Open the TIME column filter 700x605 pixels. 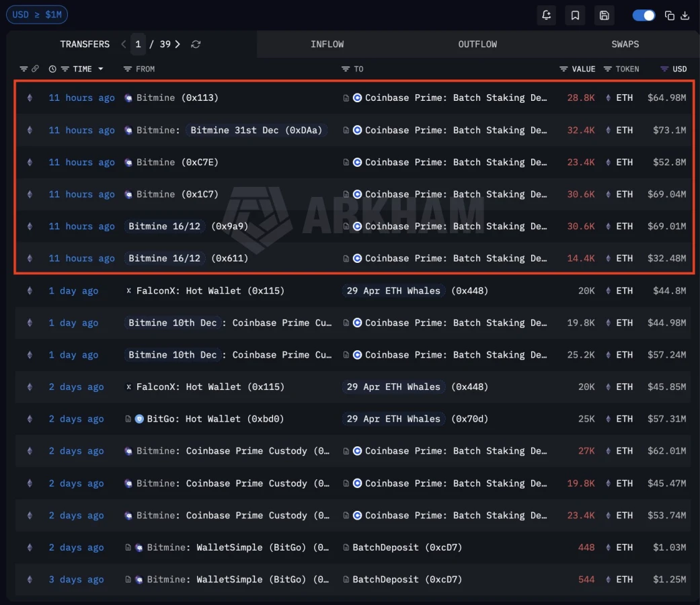click(x=65, y=69)
